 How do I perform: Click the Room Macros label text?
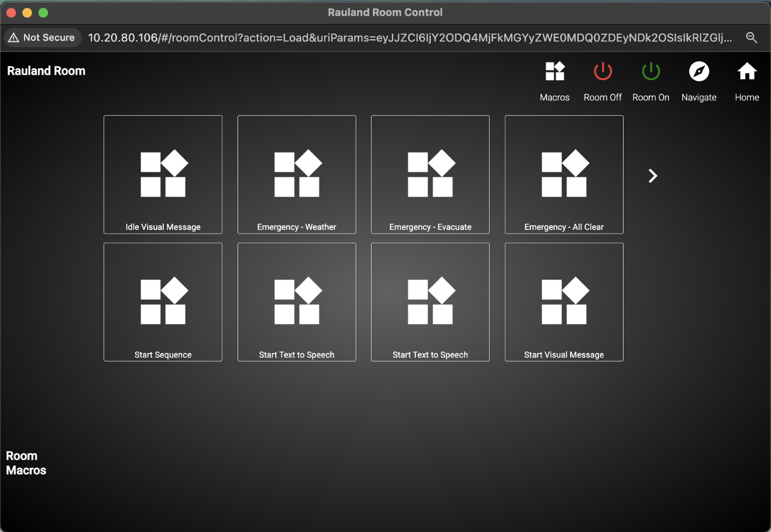click(26, 463)
